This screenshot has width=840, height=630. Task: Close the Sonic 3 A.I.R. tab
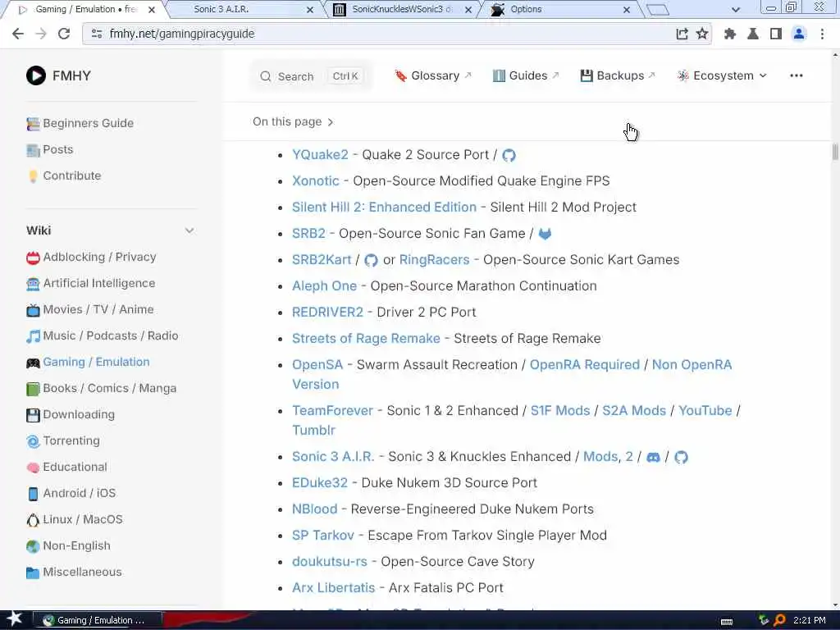[x=309, y=10]
